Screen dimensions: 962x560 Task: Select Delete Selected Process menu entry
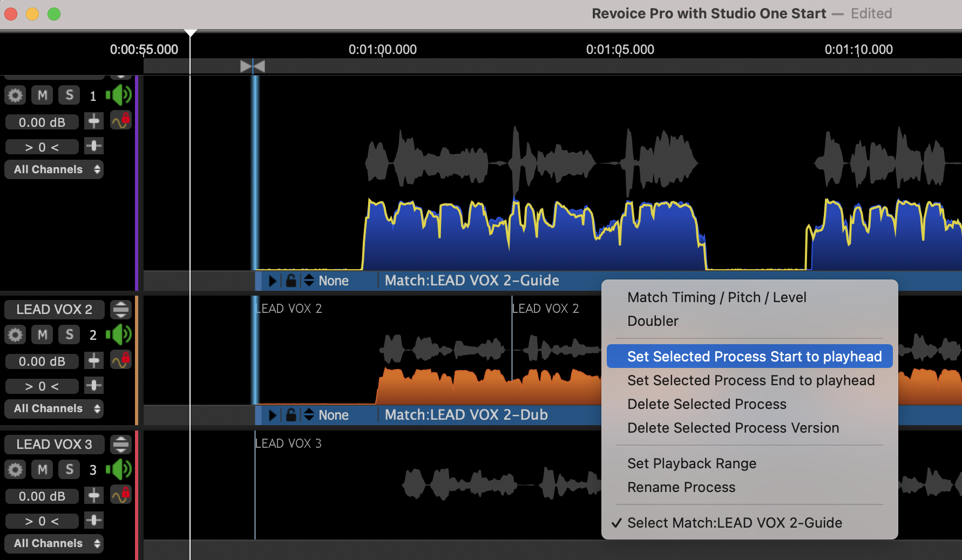point(707,404)
